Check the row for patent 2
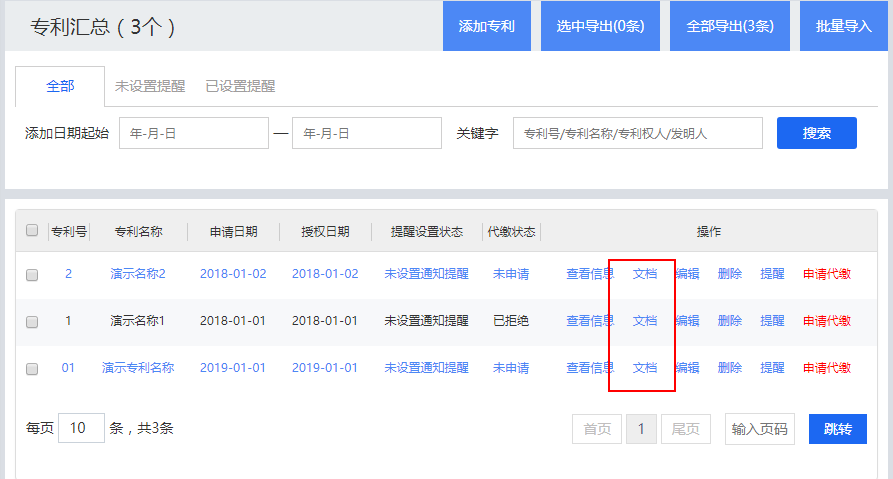 click(x=32, y=275)
